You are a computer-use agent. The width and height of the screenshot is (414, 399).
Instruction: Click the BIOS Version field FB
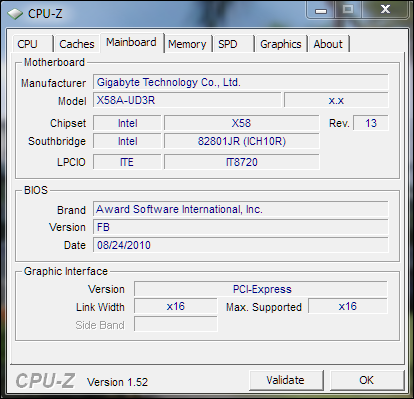pos(241,227)
